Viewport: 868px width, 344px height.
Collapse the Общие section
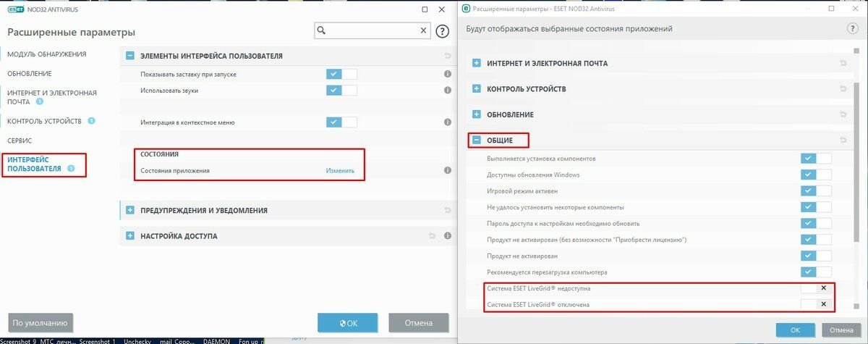[x=477, y=140]
